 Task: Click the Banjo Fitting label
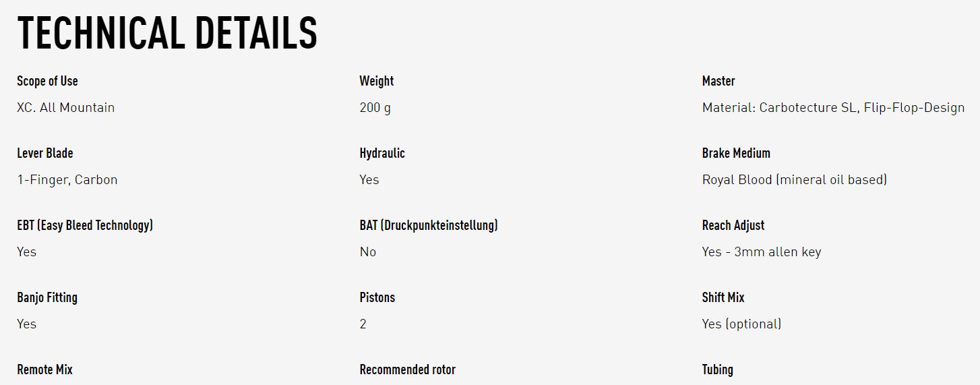[x=47, y=297]
